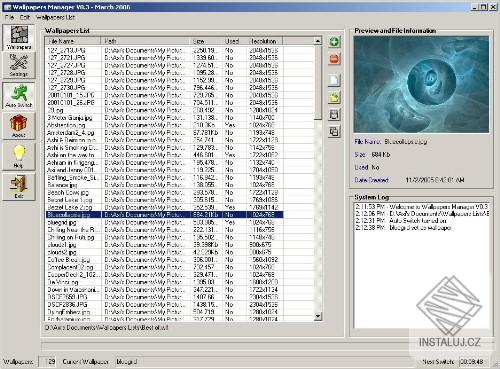The image size is (500, 369).
Task: Select the Bezel Lake 1.jpg row
Action: point(164,200)
